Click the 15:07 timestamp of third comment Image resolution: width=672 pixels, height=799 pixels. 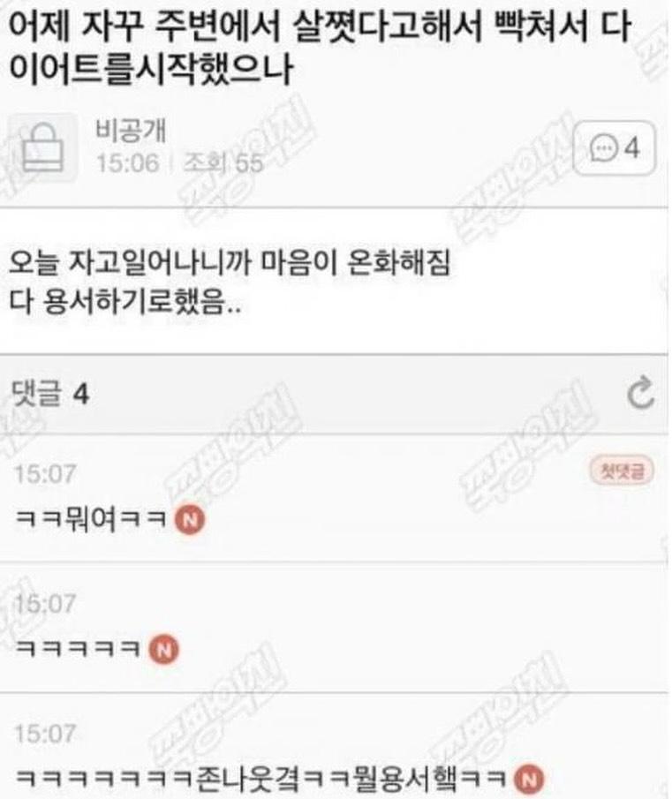pos(45,734)
